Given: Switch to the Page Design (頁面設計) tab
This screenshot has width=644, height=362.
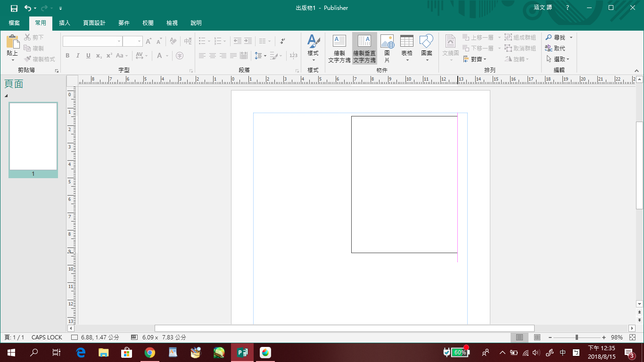Looking at the screenshot, I should 94,23.
